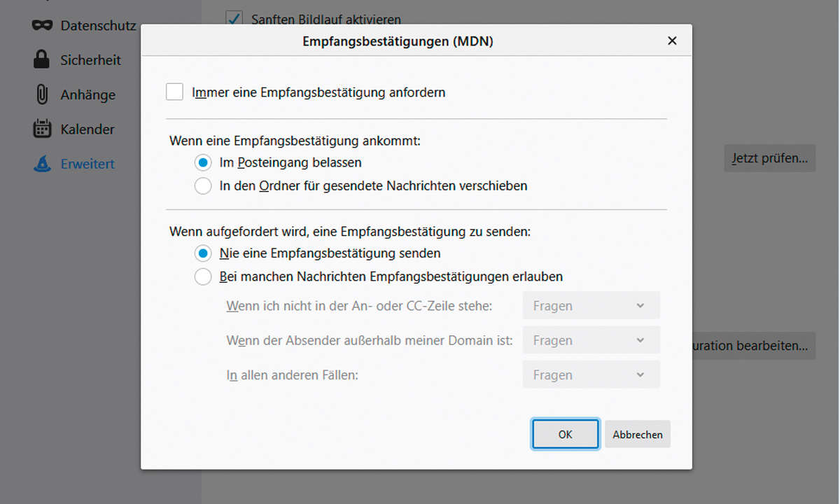The height and width of the screenshot is (504, 840).
Task: Click the Abbrechen button
Action: (x=638, y=434)
